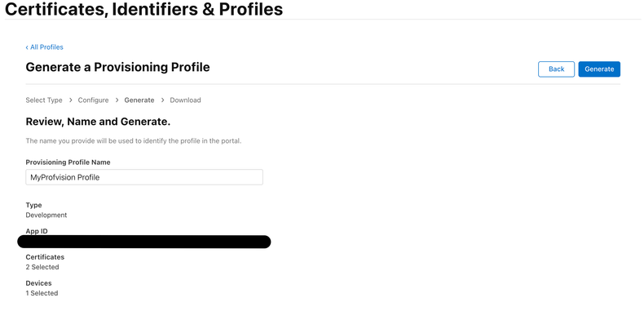Click the redacted App ID bar

(x=144, y=242)
